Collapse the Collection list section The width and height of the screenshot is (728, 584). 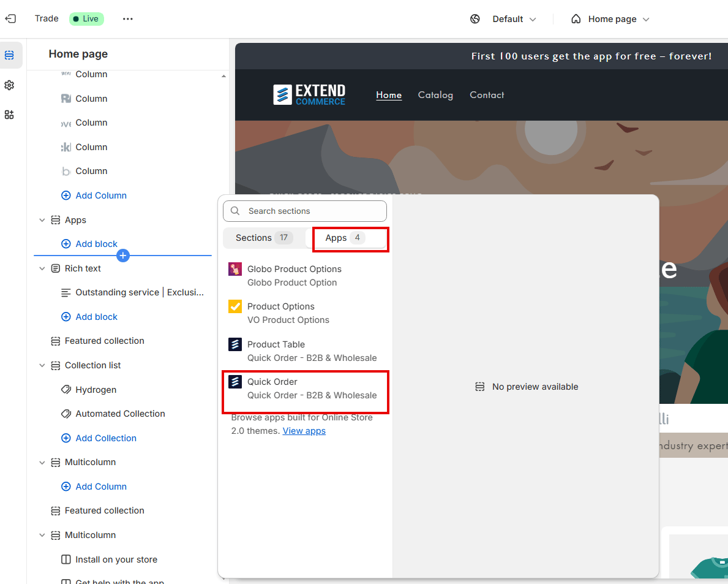[x=42, y=366]
